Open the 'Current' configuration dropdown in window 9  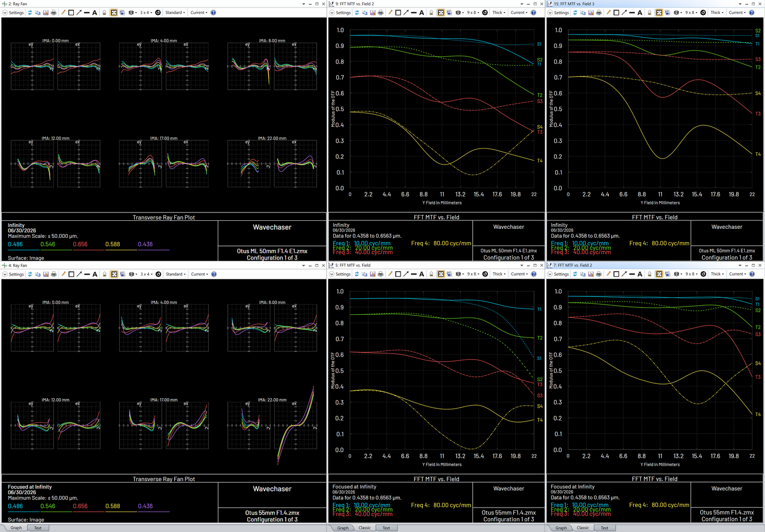[x=519, y=12]
